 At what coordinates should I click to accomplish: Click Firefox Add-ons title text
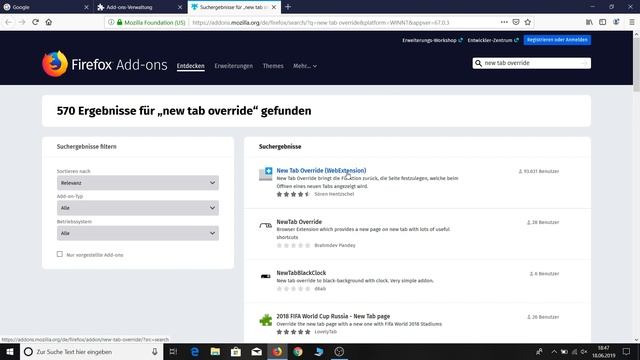pos(119,64)
